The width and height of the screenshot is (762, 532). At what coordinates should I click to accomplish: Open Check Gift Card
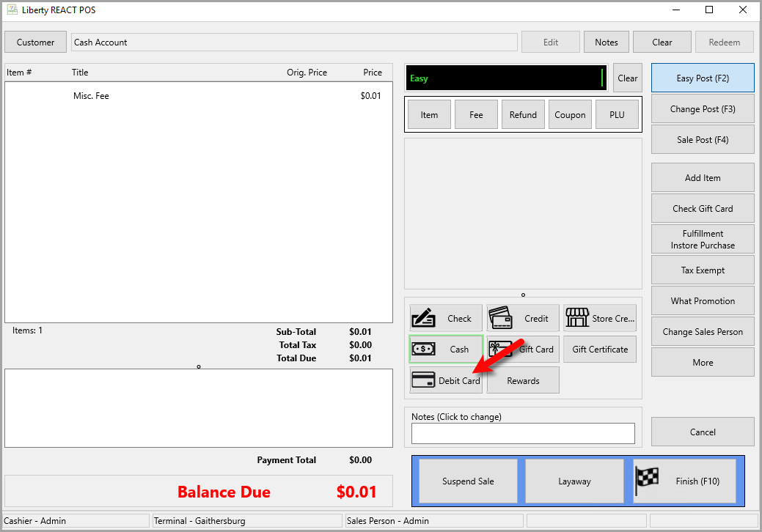click(x=703, y=208)
